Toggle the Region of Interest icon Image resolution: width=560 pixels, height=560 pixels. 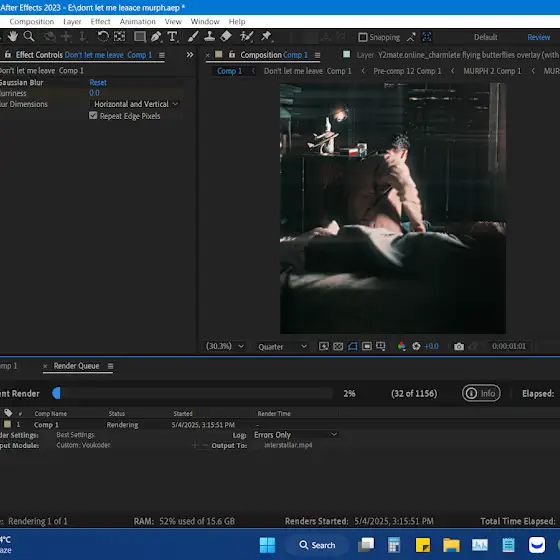tap(367, 346)
